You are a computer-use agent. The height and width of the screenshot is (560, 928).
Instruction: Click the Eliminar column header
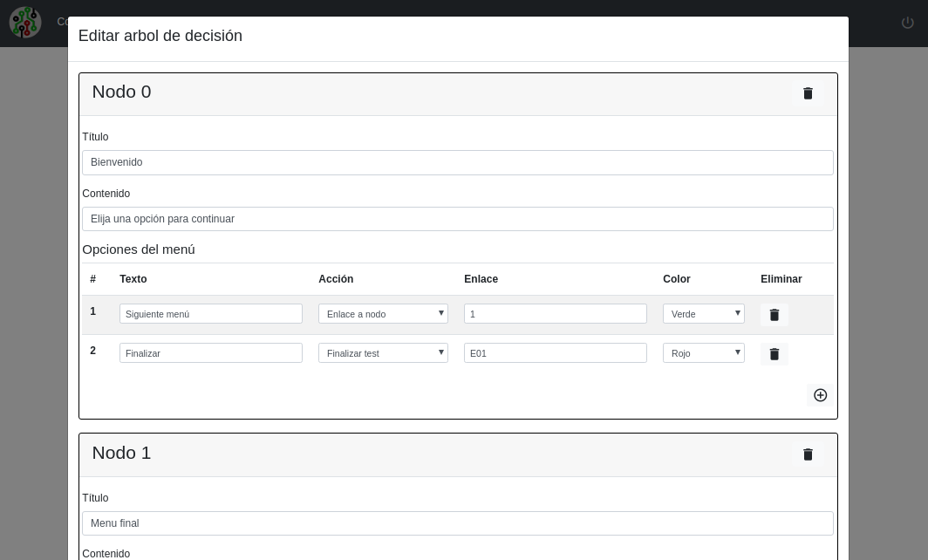[x=781, y=279]
